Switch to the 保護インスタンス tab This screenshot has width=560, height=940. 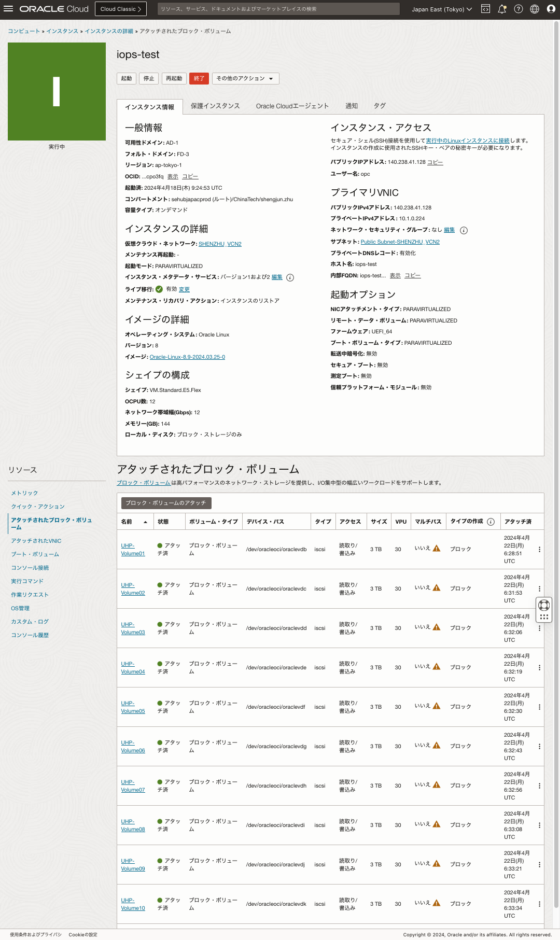(x=215, y=106)
